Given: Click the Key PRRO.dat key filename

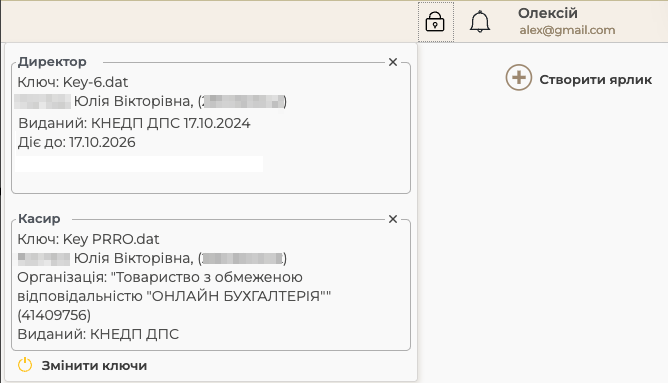Looking at the screenshot, I should (111, 239).
